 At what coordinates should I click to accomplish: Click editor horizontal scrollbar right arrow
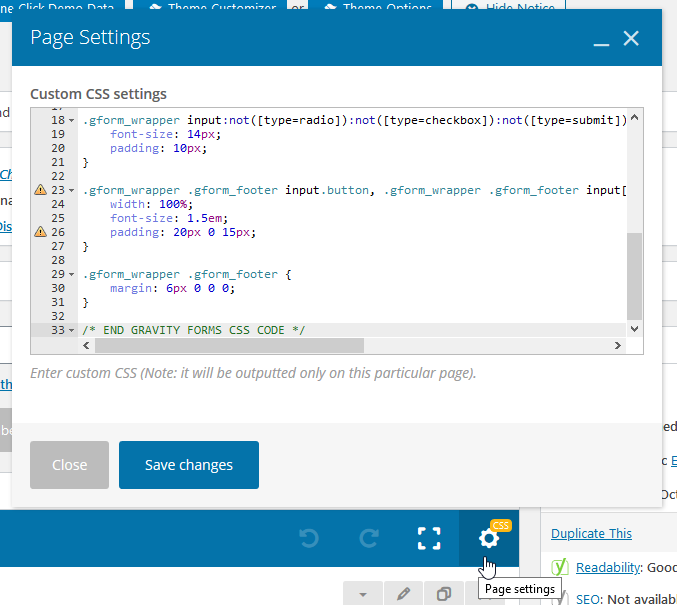pos(618,345)
